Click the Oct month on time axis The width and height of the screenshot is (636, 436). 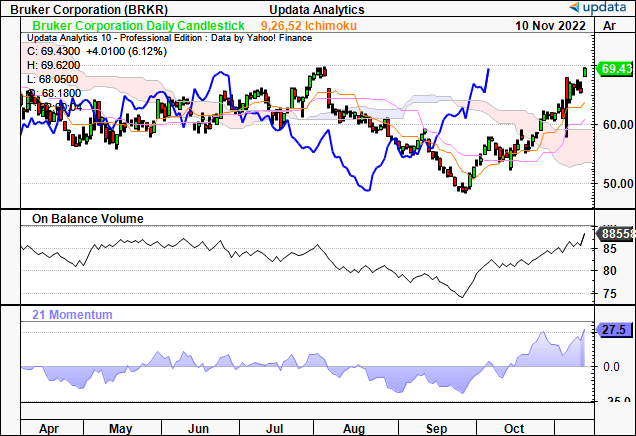[514, 429]
